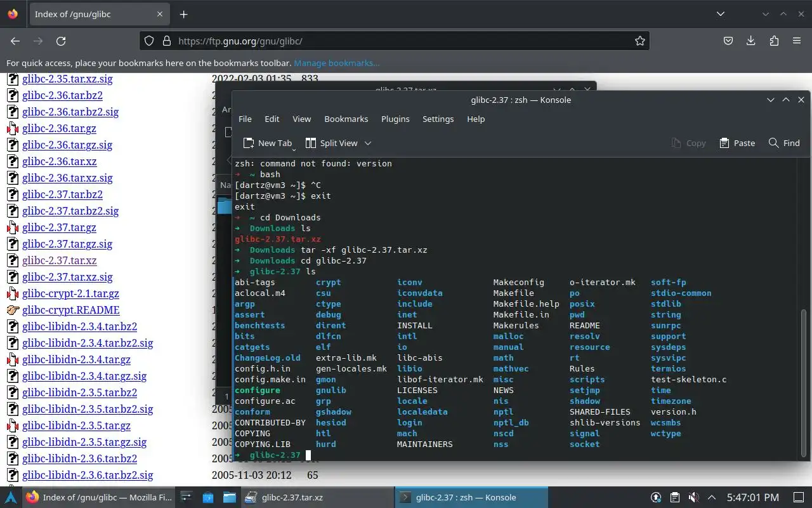Click the Show Desktop button in the taskbar

[x=799, y=497]
